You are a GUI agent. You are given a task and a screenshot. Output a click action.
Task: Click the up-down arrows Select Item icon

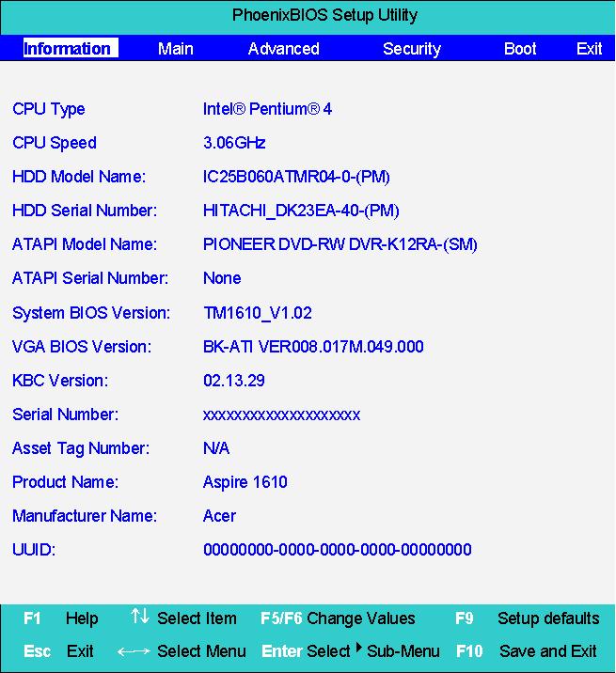(x=140, y=616)
